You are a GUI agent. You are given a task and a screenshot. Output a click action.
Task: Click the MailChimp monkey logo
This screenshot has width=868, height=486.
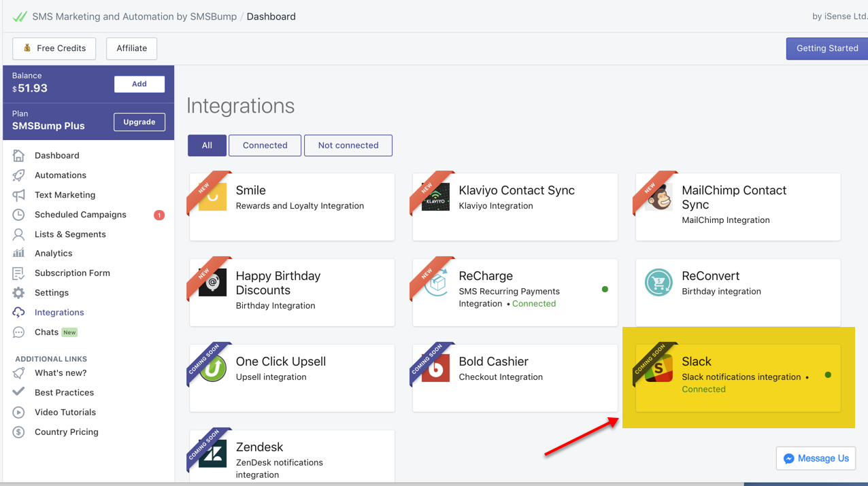coord(659,197)
